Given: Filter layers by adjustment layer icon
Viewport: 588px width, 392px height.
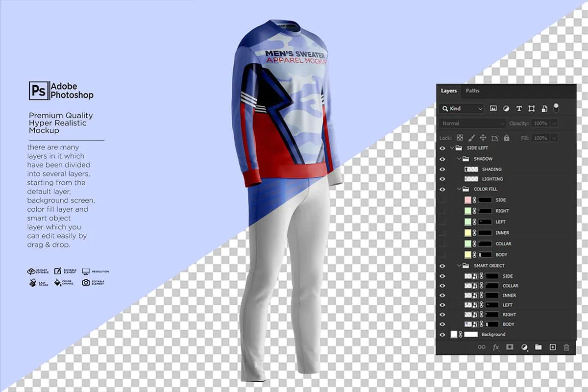Looking at the screenshot, I should (506, 108).
